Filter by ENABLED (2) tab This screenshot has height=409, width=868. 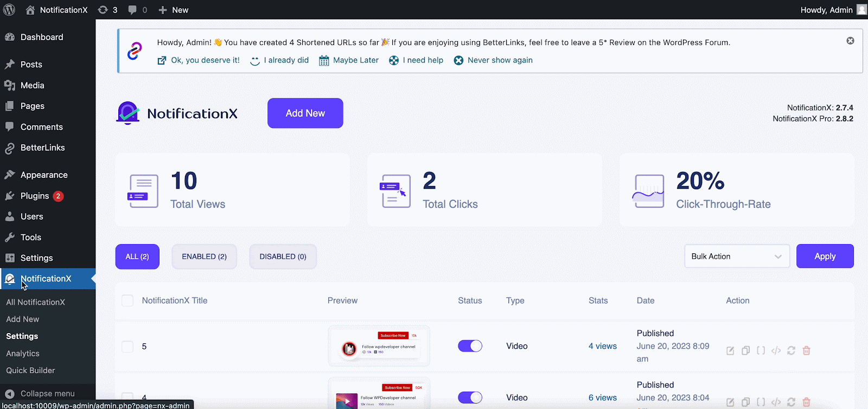click(205, 257)
